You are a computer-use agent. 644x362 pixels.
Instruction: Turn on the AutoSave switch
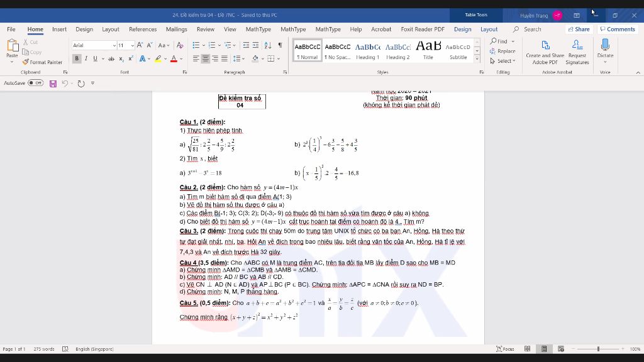click(36, 83)
